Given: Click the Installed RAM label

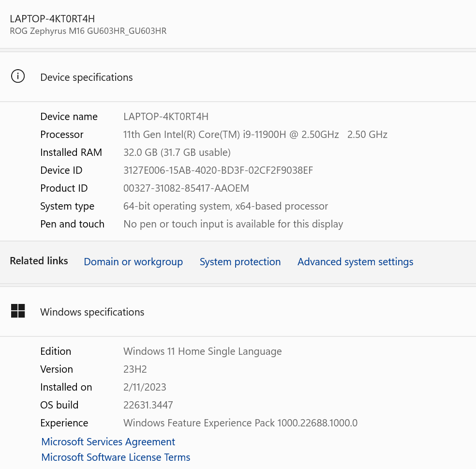Looking at the screenshot, I should pos(71,152).
